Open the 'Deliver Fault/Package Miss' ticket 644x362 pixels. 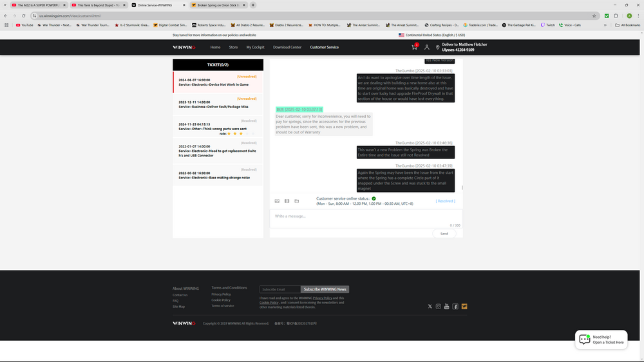pos(218,104)
